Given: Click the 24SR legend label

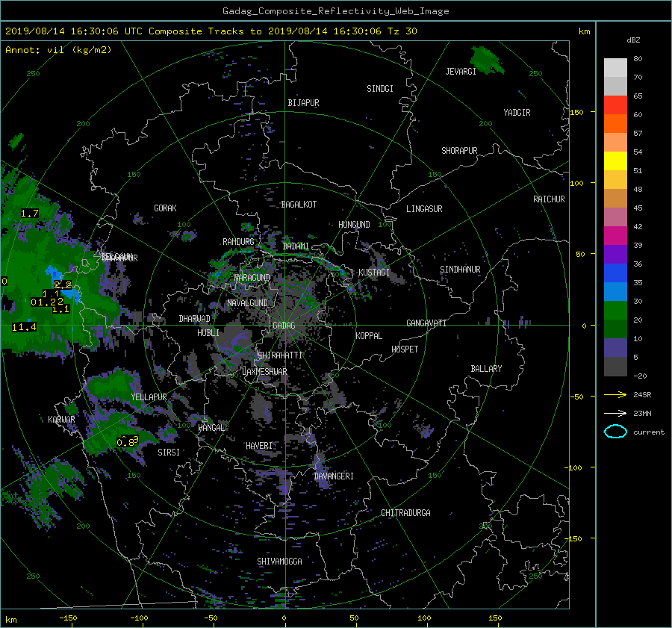Looking at the screenshot, I should pos(642,394).
